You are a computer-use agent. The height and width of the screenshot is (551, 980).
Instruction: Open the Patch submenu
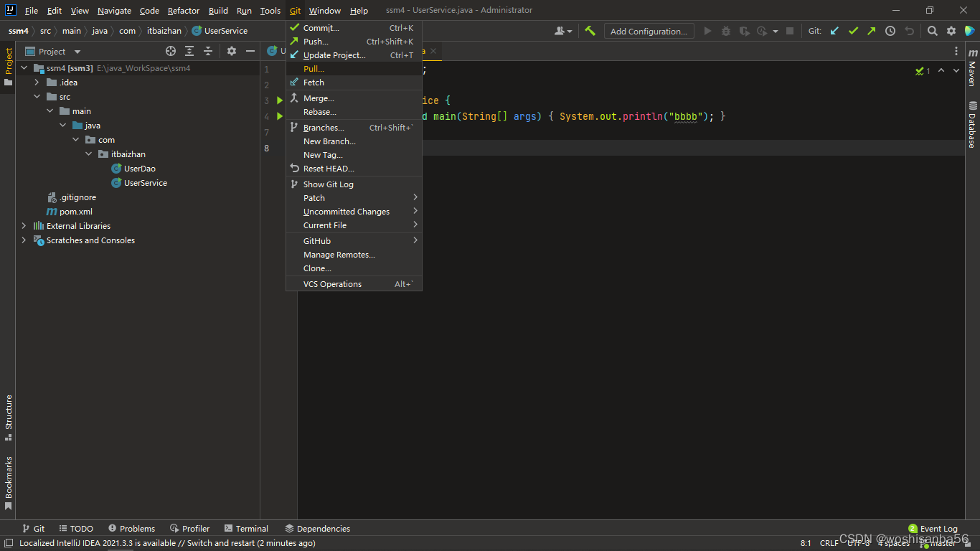point(354,198)
